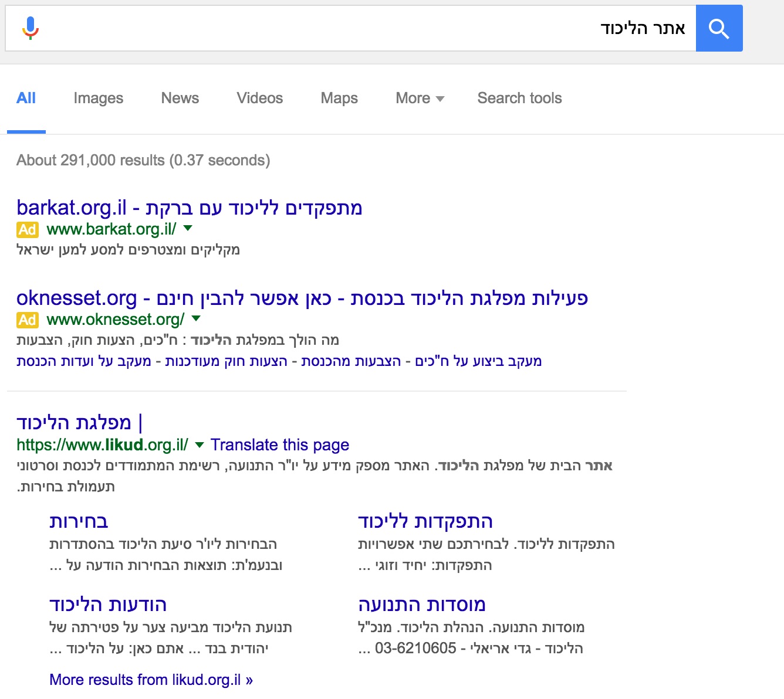Open the oknesset.org ad headline link

302,298
